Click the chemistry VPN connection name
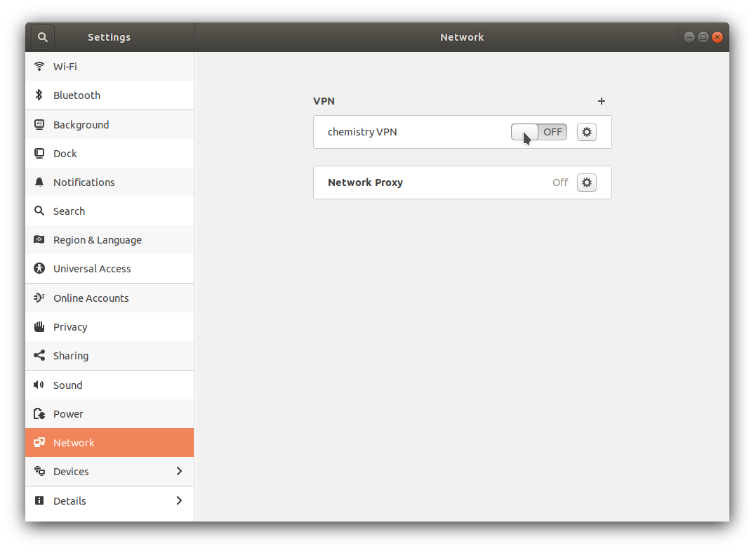This screenshot has height=551, width=756. pos(362,132)
